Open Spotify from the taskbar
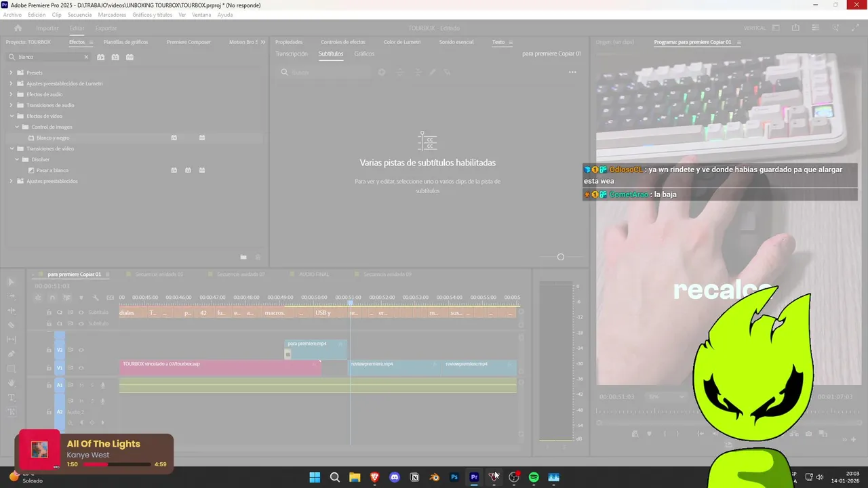 point(534,477)
